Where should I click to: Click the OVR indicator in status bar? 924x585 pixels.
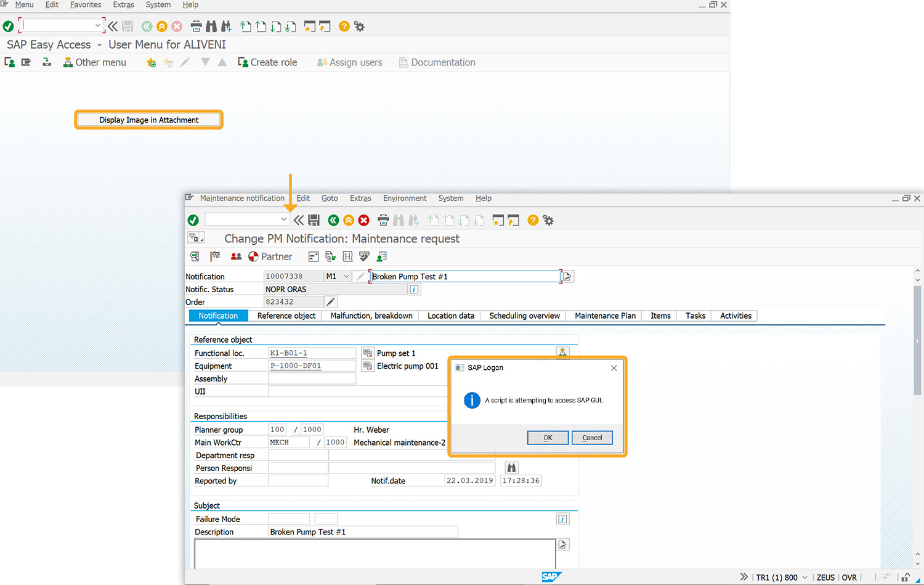849,578
